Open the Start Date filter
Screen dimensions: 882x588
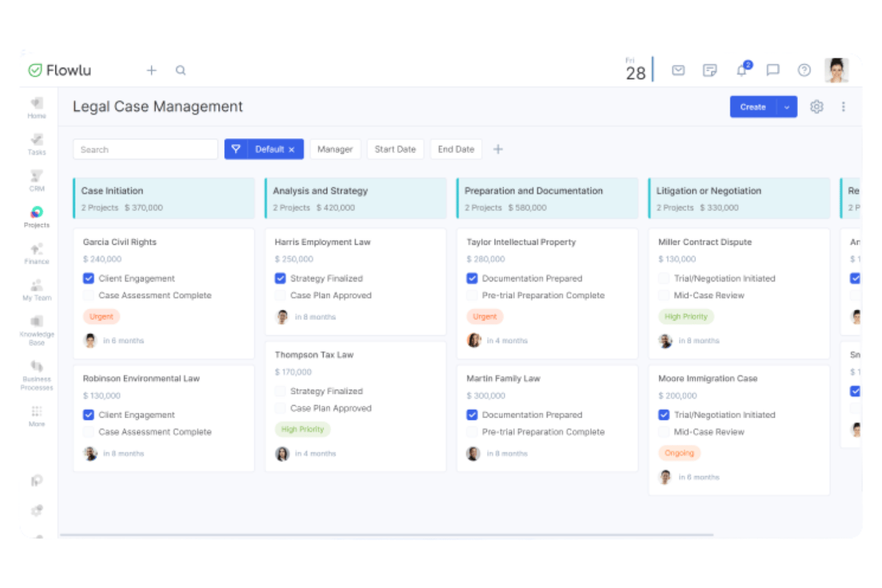pos(395,149)
